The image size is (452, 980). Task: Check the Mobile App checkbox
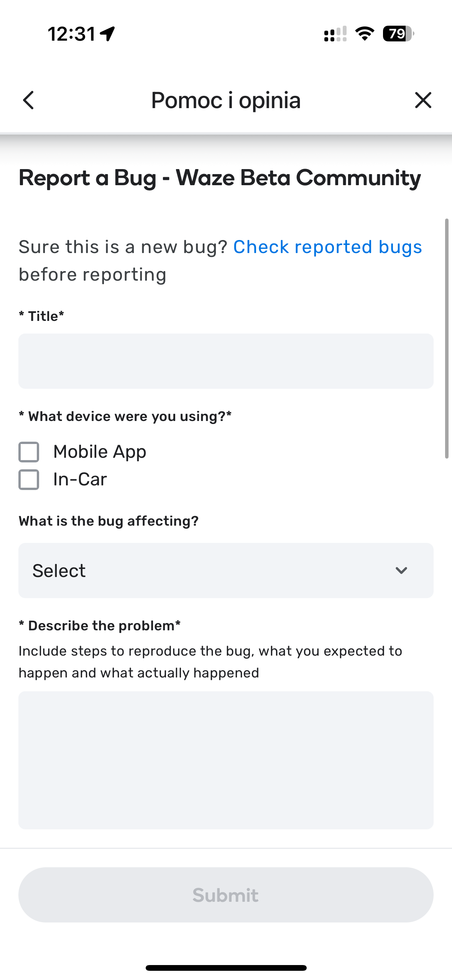29,452
